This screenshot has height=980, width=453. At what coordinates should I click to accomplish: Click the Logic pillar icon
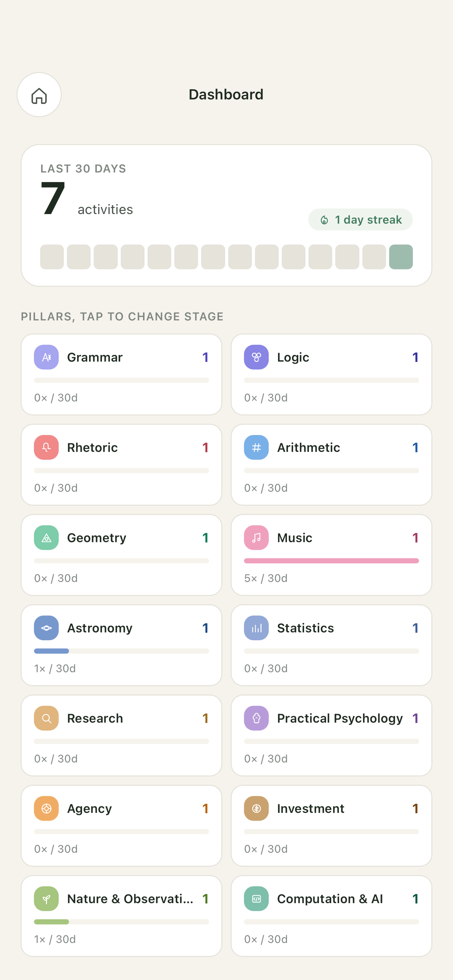tap(256, 357)
